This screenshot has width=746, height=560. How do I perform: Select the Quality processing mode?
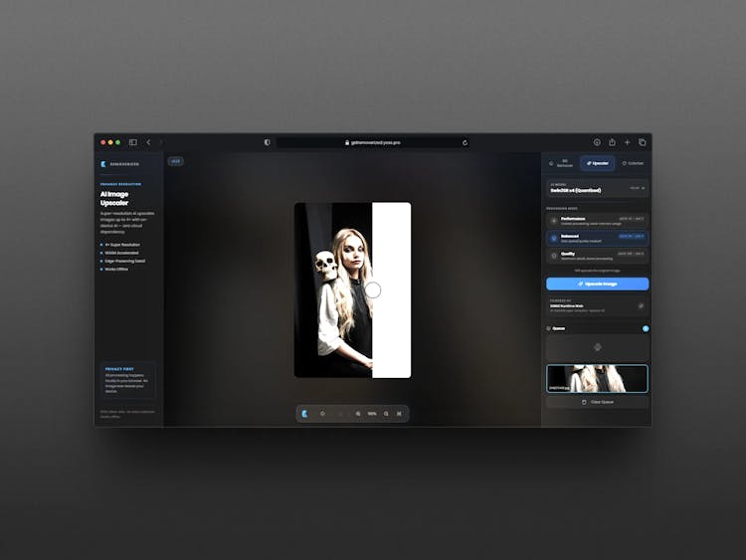(x=597, y=255)
